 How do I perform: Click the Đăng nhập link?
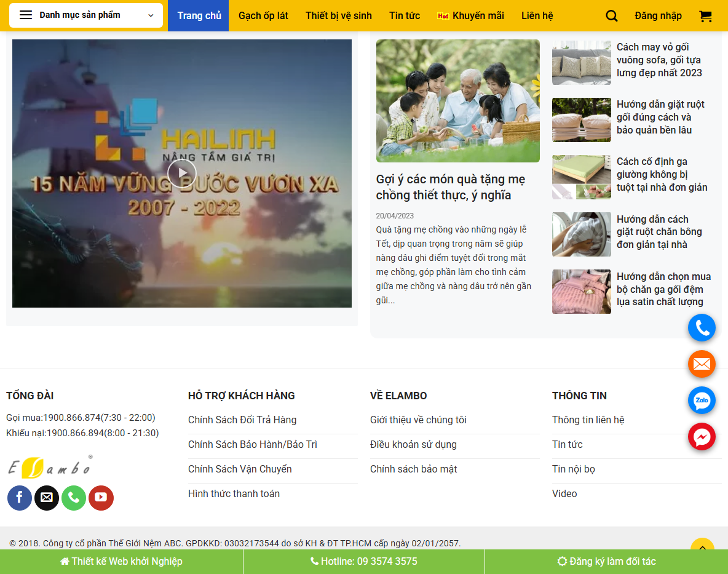pyautogui.click(x=658, y=15)
